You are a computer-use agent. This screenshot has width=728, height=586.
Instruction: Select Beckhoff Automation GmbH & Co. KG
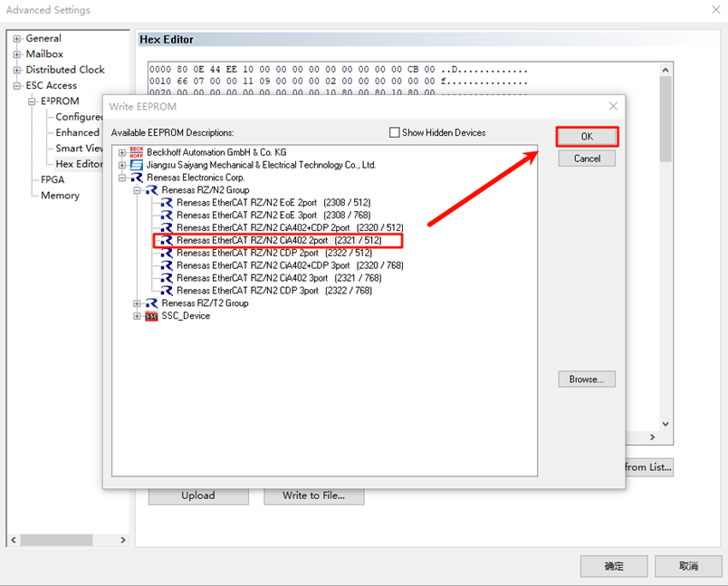[216, 152]
